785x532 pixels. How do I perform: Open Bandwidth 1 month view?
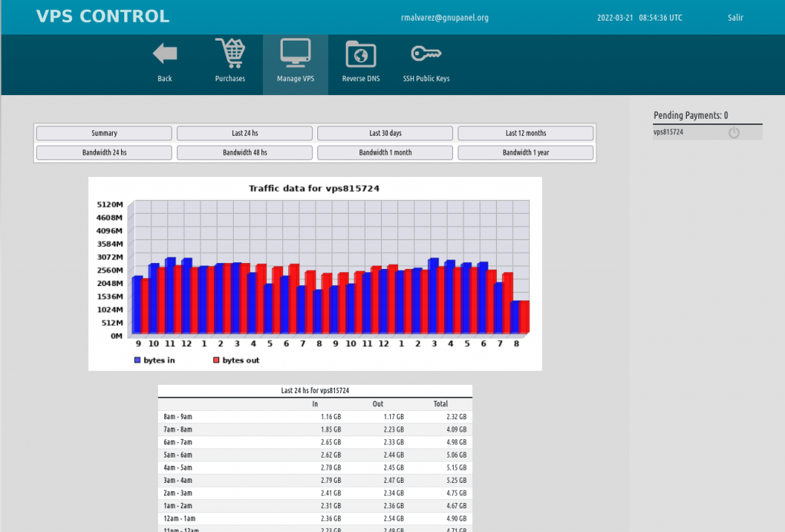(x=385, y=152)
